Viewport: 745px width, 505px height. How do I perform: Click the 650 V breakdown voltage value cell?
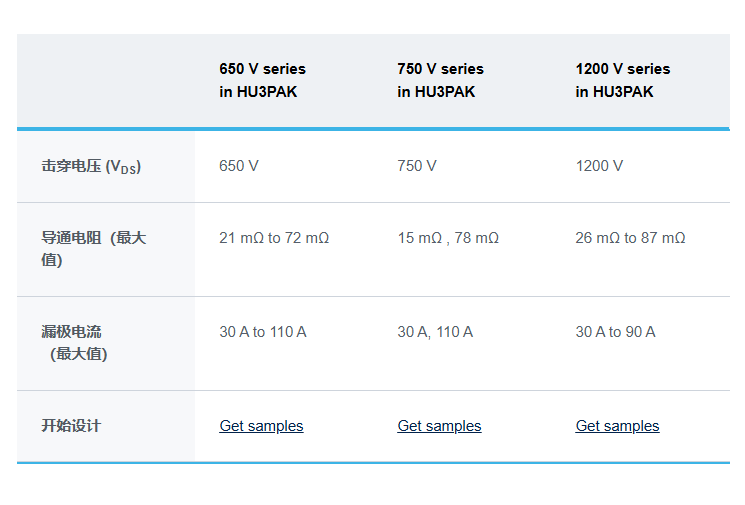click(239, 166)
